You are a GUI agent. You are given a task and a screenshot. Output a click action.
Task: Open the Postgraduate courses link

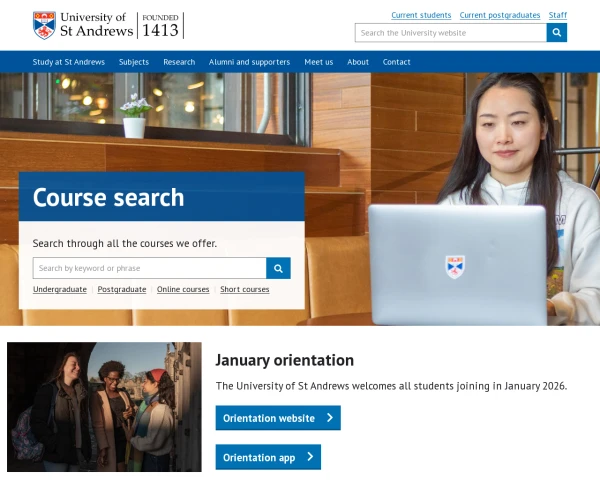tap(122, 289)
